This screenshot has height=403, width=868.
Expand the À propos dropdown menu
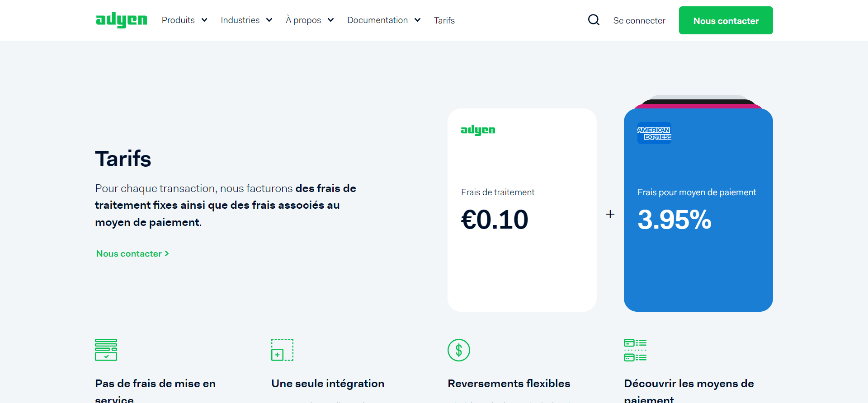coord(310,20)
